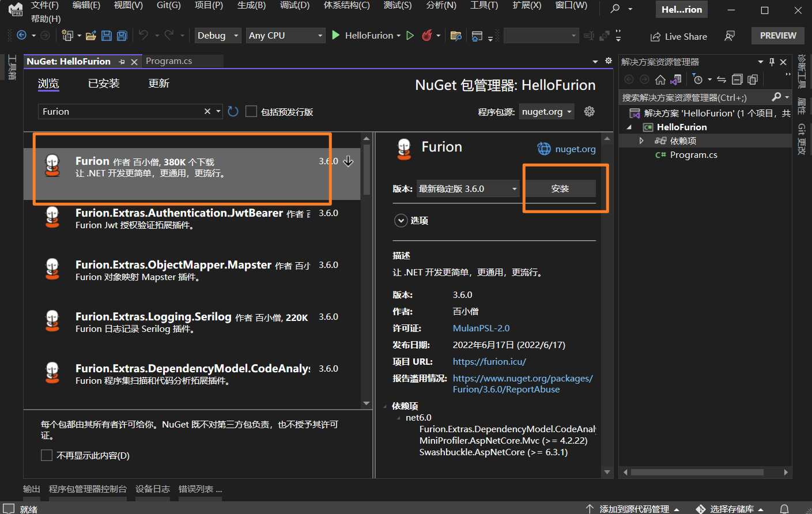This screenshot has height=514, width=812.
Task: Switch to the Installed packages tab
Action: pos(104,84)
